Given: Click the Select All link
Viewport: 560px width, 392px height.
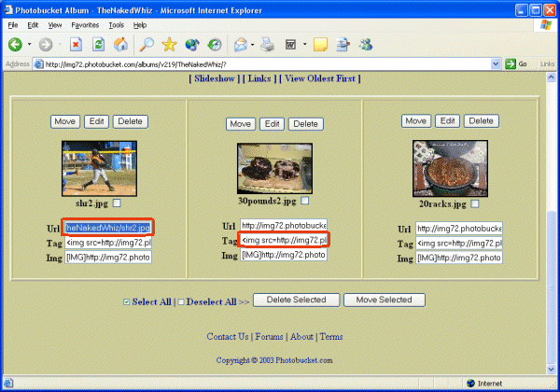Looking at the screenshot, I should point(151,302).
